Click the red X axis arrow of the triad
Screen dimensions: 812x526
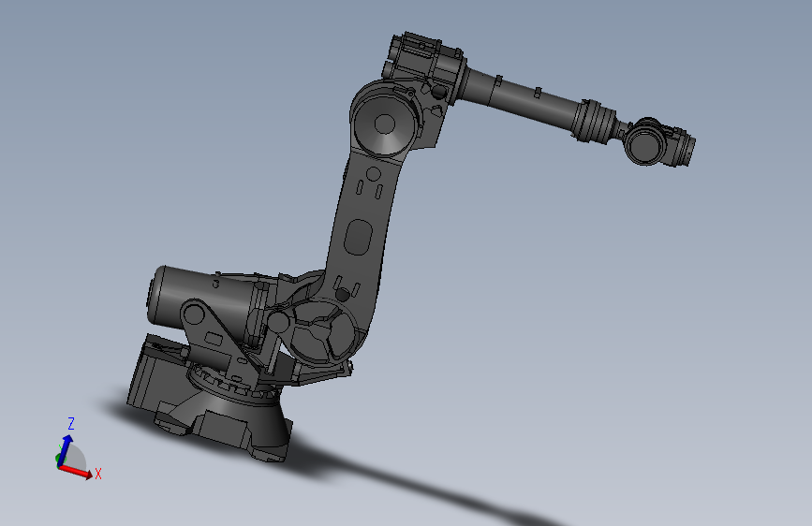coord(76,472)
